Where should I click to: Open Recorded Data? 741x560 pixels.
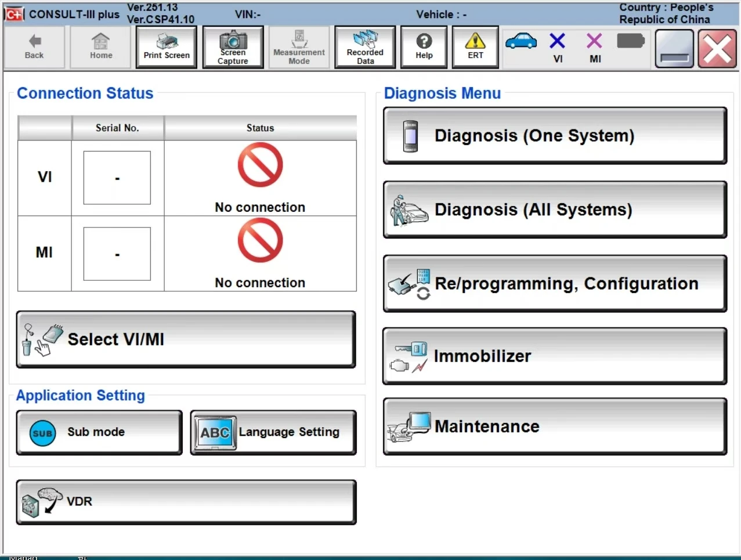click(365, 47)
